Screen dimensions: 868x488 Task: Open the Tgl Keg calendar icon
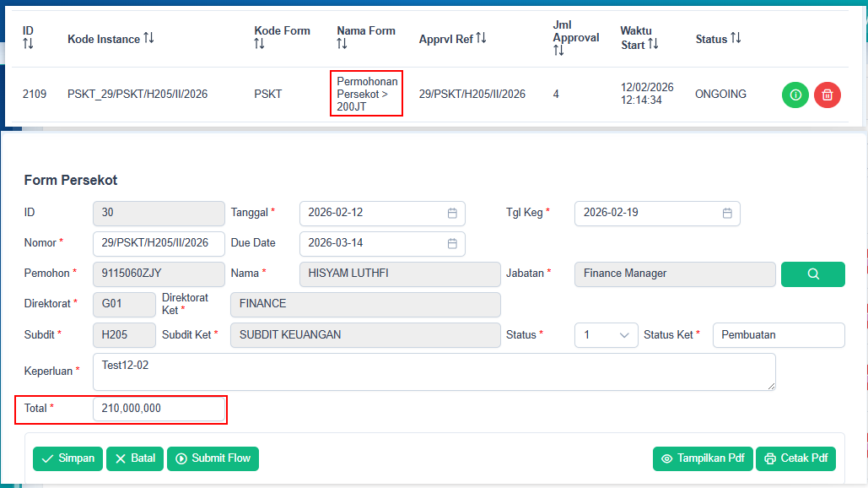tap(727, 214)
